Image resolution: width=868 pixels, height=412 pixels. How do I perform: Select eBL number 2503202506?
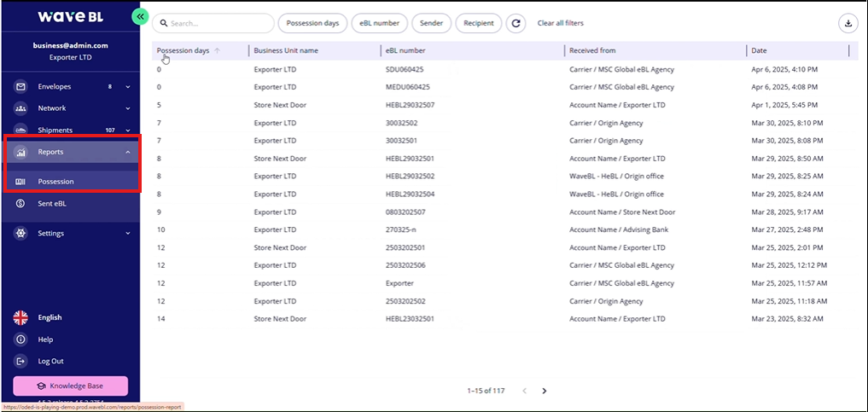click(405, 265)
